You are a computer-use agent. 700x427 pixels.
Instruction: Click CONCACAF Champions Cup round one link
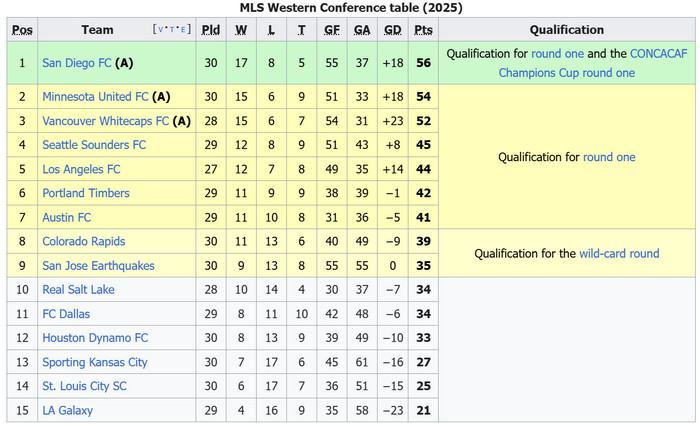(567, 73)
